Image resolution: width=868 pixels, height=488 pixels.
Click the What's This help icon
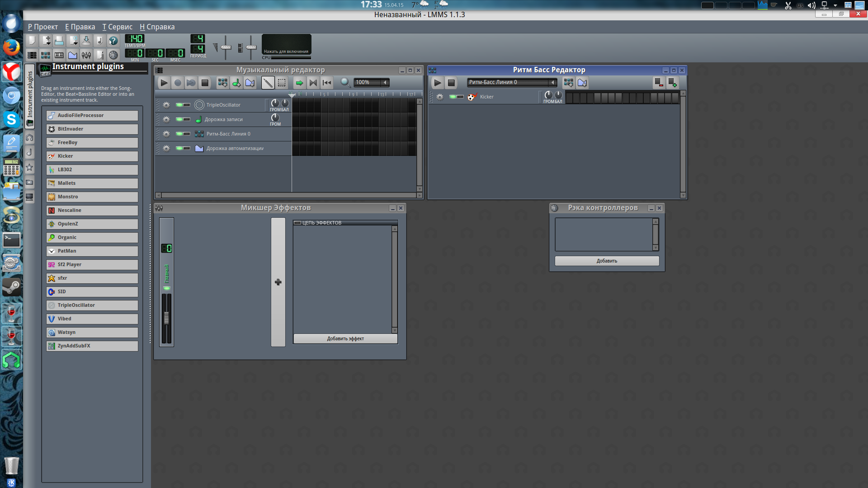click(x=113, y=41)
